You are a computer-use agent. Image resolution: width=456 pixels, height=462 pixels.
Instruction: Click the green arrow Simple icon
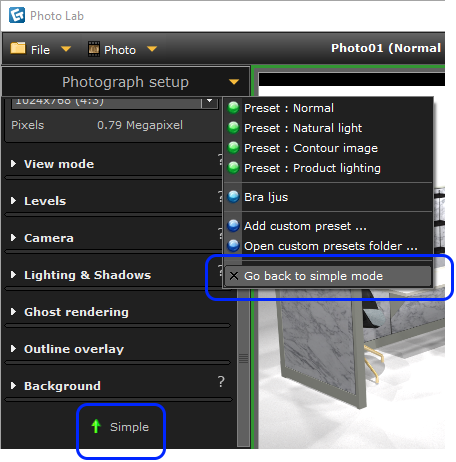(96, 426)
